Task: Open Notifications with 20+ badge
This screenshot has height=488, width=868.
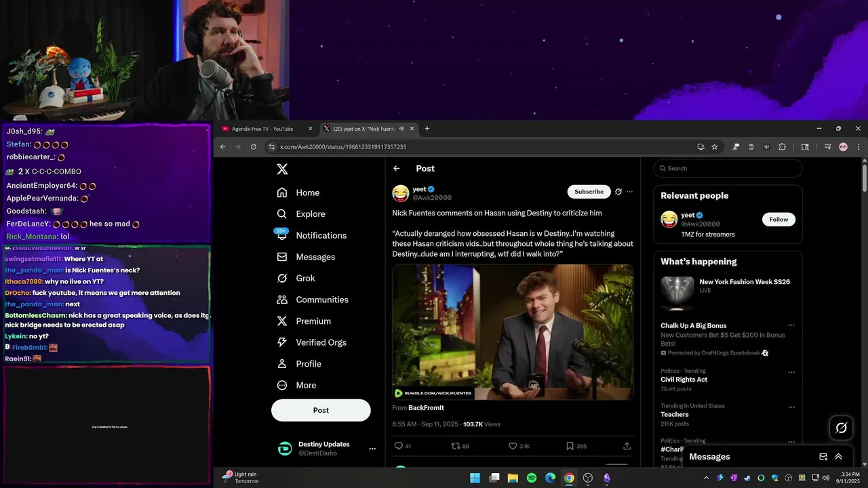Action: tap(311, 235)
